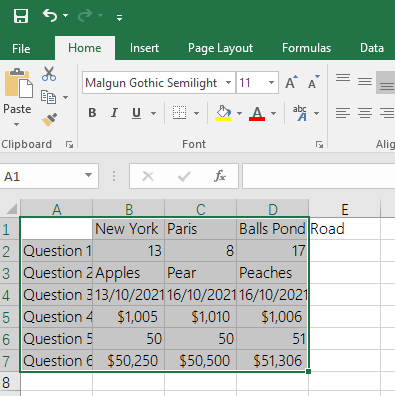The image size is (395, 396).
Task: Open the Name Box dropdown arrow
Action: click(x=88, y=175)
